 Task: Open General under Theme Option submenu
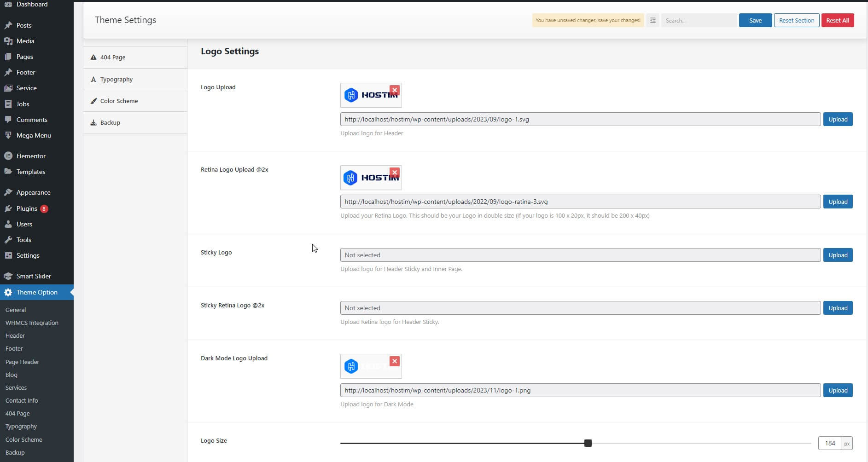coord(16,310)
